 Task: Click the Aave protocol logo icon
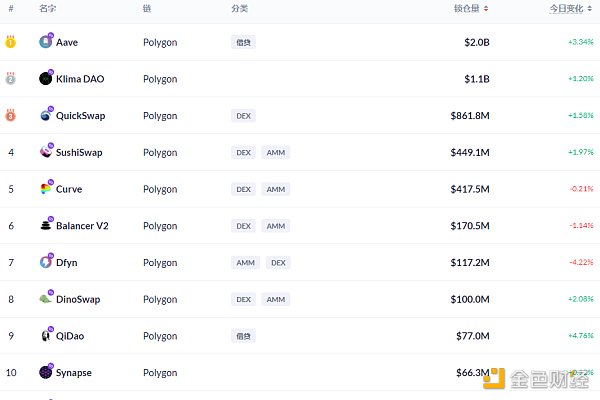pyautogui.click(x=46, y=41)
